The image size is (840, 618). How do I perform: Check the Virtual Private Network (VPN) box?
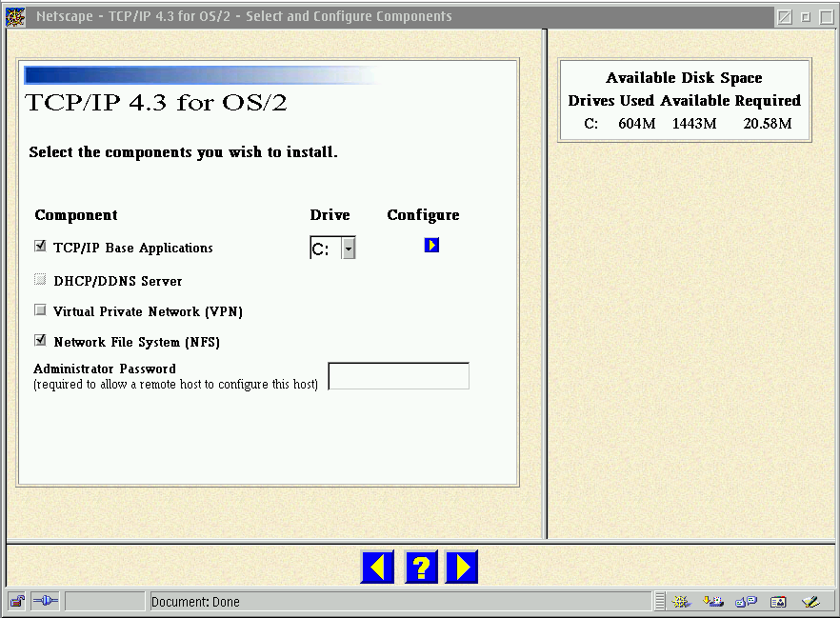[40, 310]
